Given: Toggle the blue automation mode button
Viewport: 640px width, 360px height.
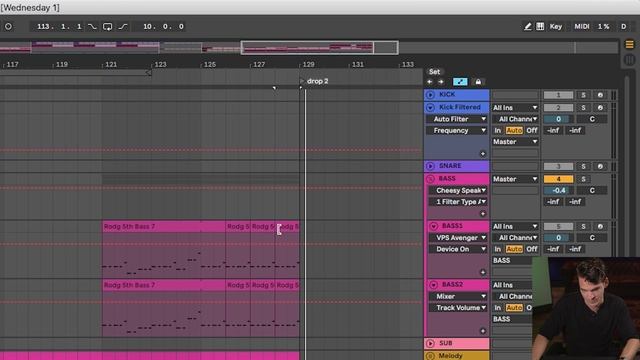Looking at the screenshot, I should point(460,82).
